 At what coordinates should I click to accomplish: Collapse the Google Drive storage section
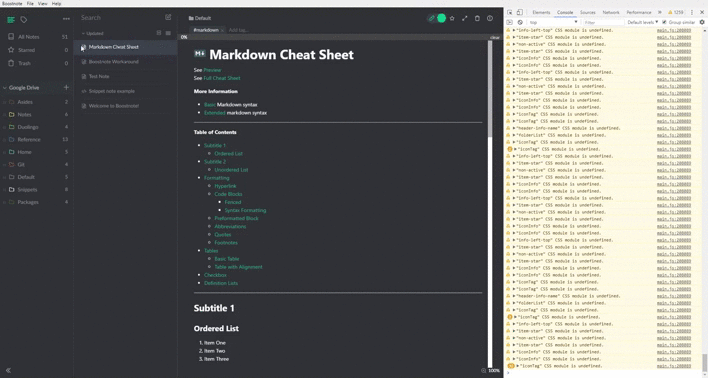click(5, 88)
